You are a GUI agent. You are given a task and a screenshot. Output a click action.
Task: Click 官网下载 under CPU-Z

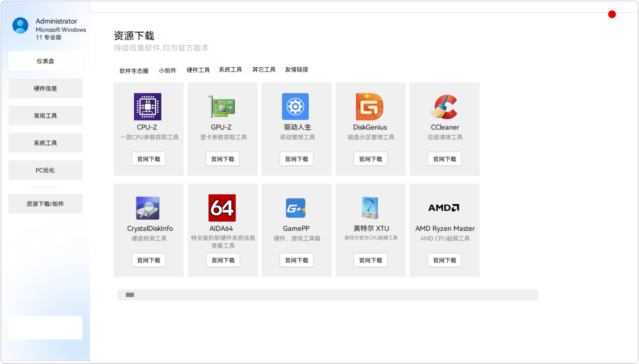click(x=149, y=159)
